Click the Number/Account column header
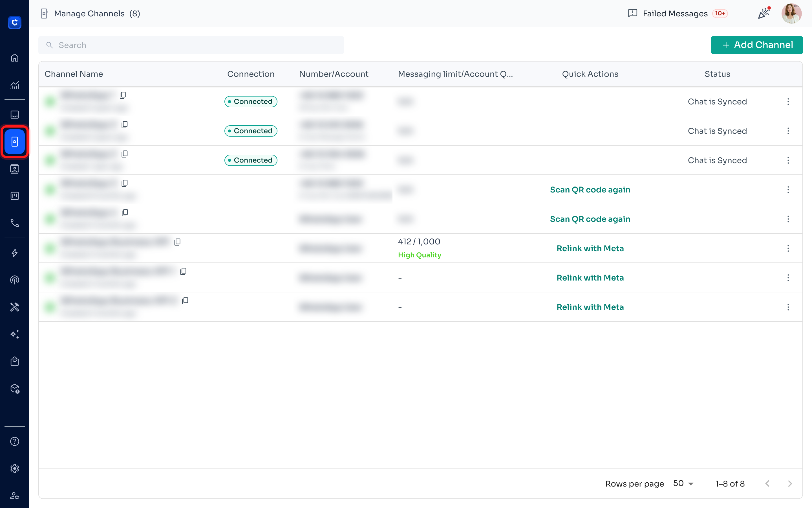This screenshot has height=508, width=812. pyautogui.click(x=334, y=74)
